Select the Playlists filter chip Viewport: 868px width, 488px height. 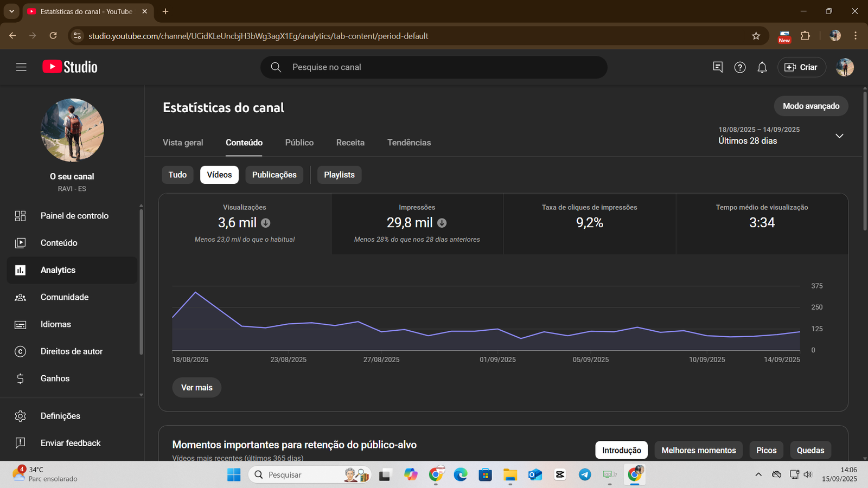(x=339, y=175)
